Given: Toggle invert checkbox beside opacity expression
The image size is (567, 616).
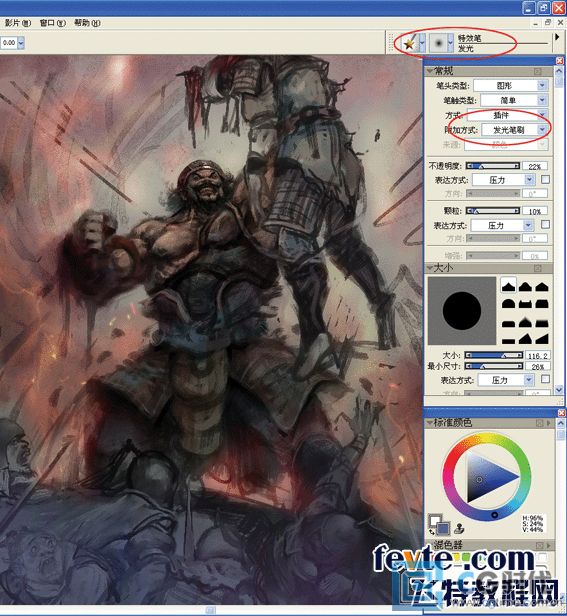Looking at the screenshot, I should pyautogui.click(x=545, y=180).
